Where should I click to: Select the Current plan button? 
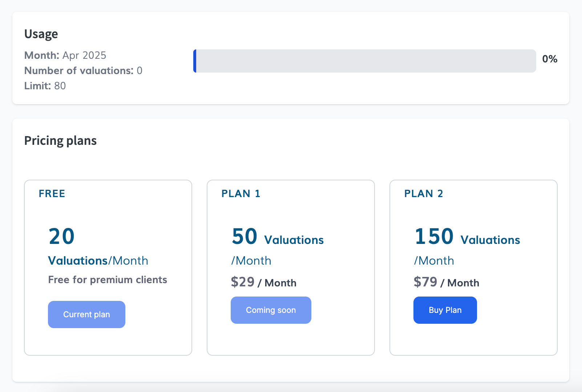86,314
